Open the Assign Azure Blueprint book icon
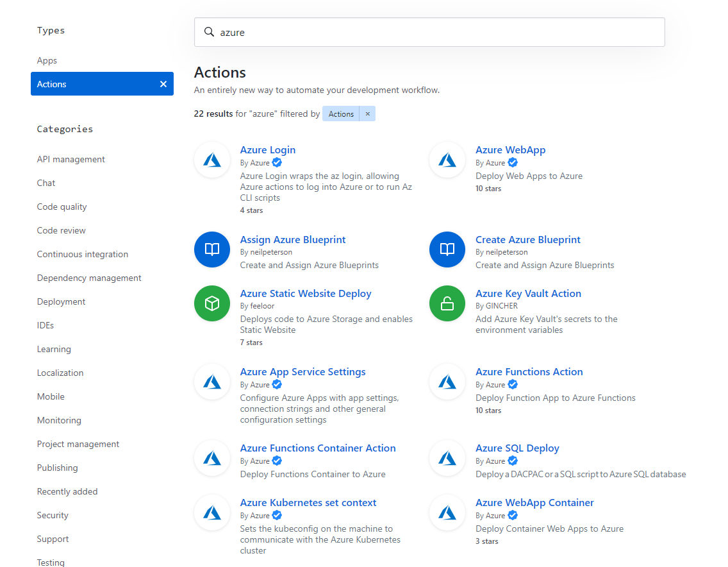 pyautogui.click(x=211, y=250)
